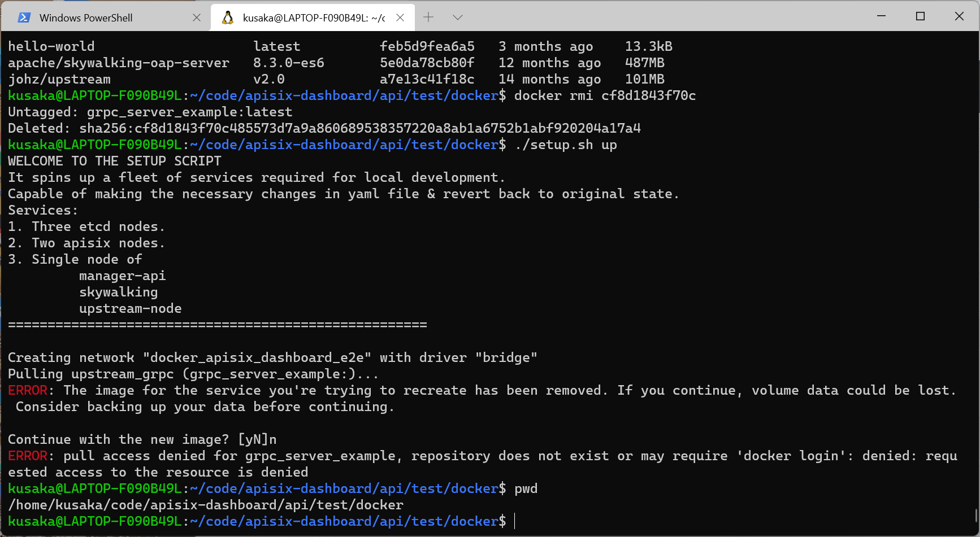
Task: Minimize the terminal window
Action: pyautogui.click(x=881, y=16)
